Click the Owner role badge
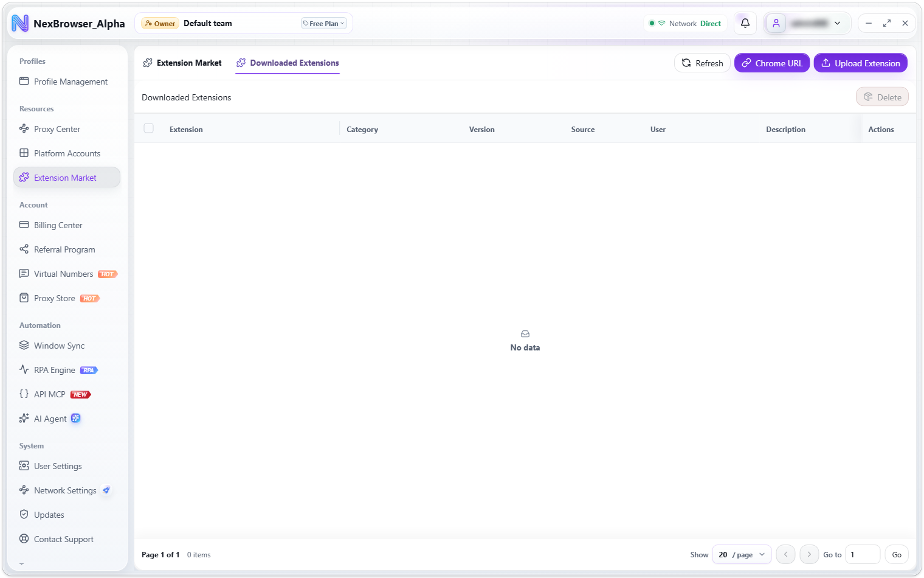 pos(160,24)
